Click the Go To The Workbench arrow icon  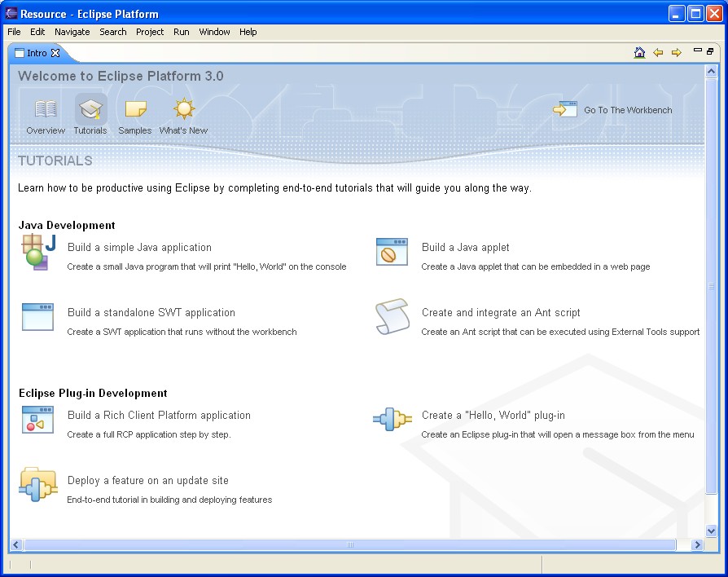[564, 110]
